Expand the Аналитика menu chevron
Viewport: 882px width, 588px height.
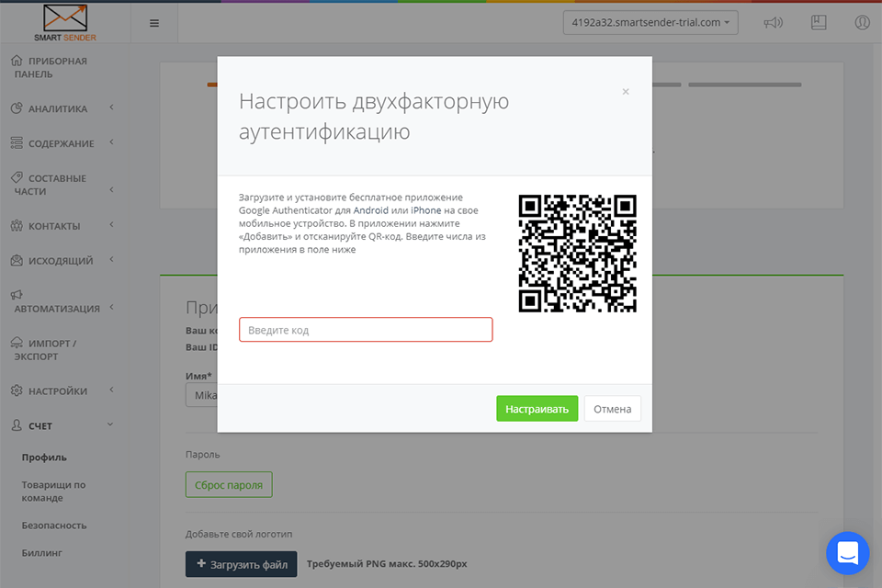point(111,107)
